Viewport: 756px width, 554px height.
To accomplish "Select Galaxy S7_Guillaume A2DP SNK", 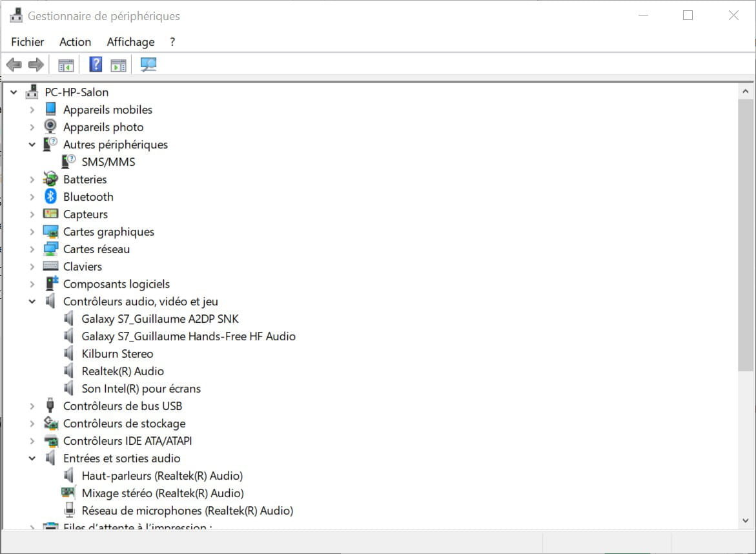I will [x=160, y=319].
